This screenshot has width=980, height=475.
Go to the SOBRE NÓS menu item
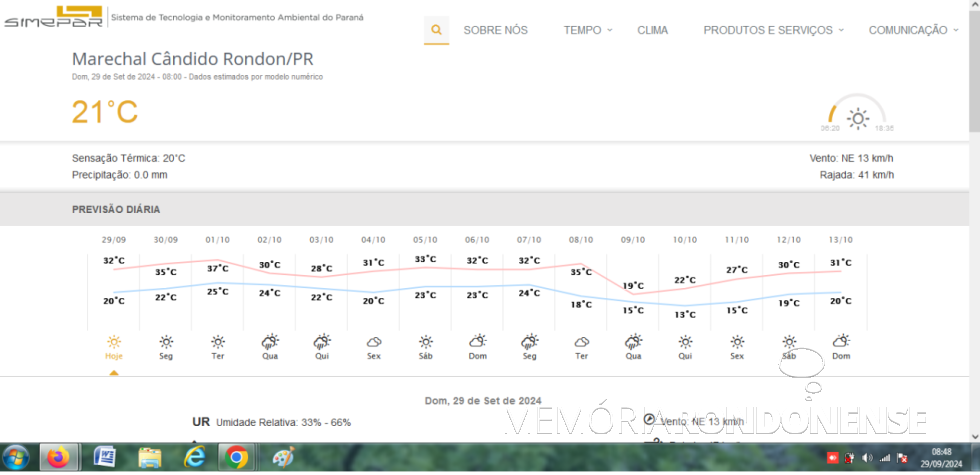click(x=495, y=30)
